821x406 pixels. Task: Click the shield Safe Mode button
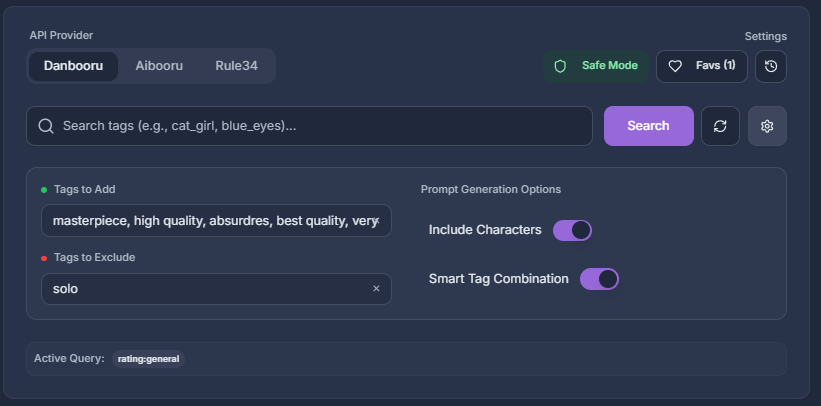pos(596,66)
